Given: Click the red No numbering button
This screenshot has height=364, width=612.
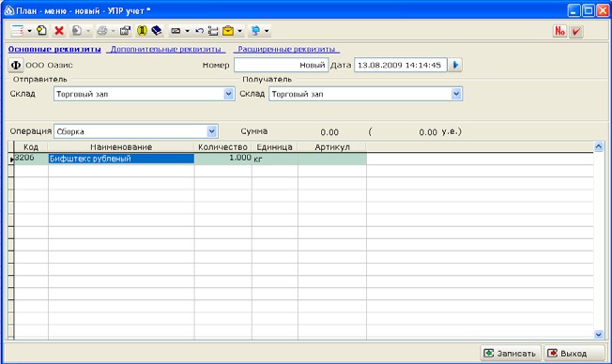Looking at the screenshot, I should (559, 31).
